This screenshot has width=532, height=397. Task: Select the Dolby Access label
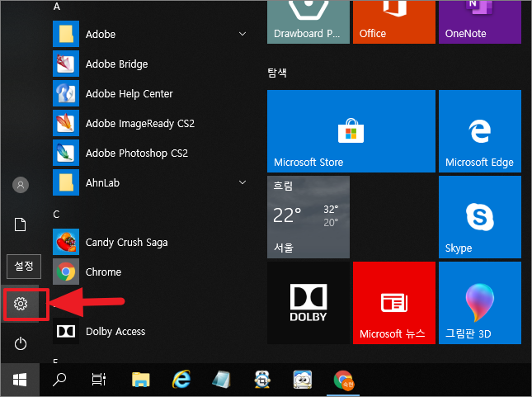115,332
